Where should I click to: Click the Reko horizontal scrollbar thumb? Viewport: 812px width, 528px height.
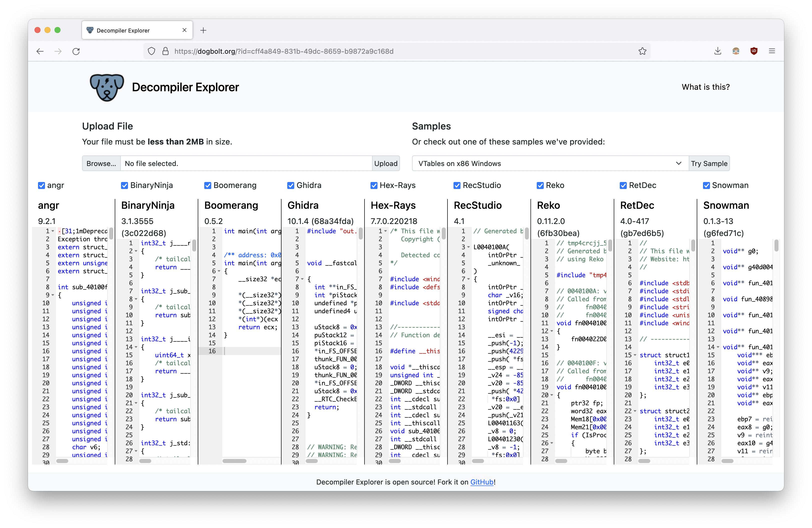561,461
